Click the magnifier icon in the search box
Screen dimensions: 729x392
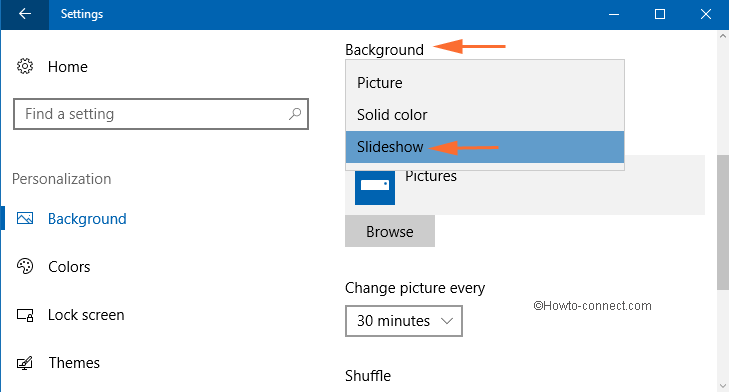pos(295,114)
